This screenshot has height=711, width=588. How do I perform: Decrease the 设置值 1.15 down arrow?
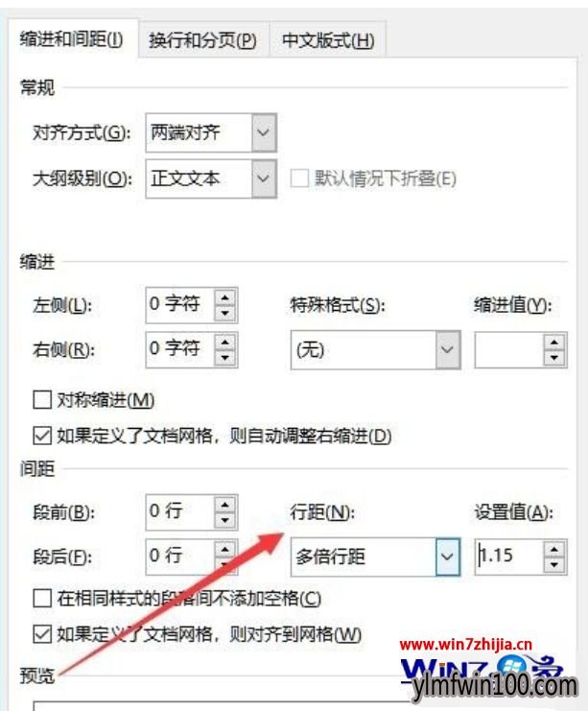coord(554,565)
